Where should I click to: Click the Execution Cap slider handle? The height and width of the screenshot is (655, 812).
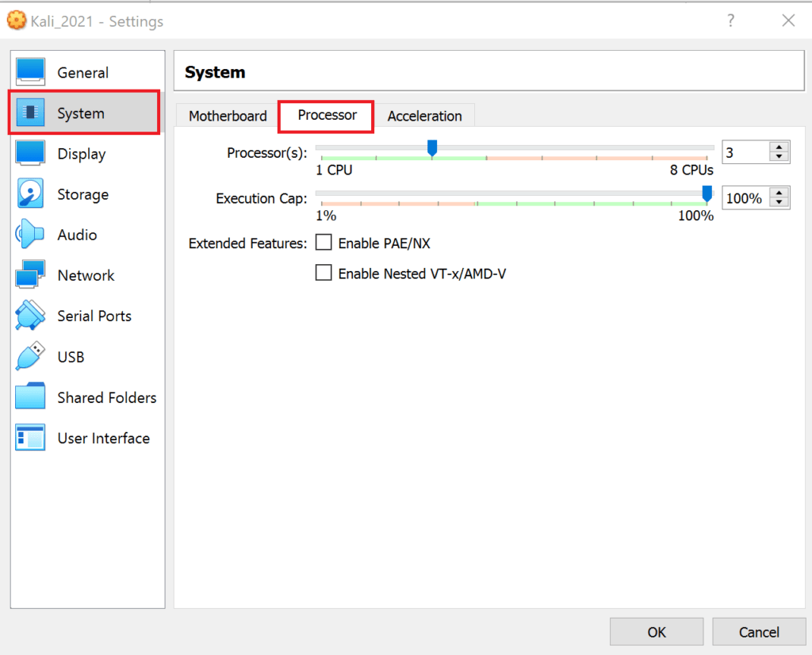tap(707, 193)
